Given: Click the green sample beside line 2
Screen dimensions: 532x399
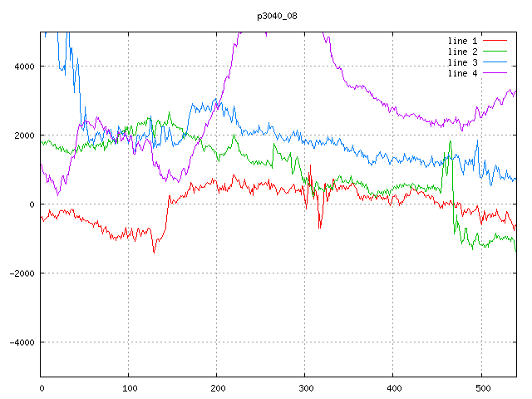Looking at the screenshot, I should tap(495, 52).
